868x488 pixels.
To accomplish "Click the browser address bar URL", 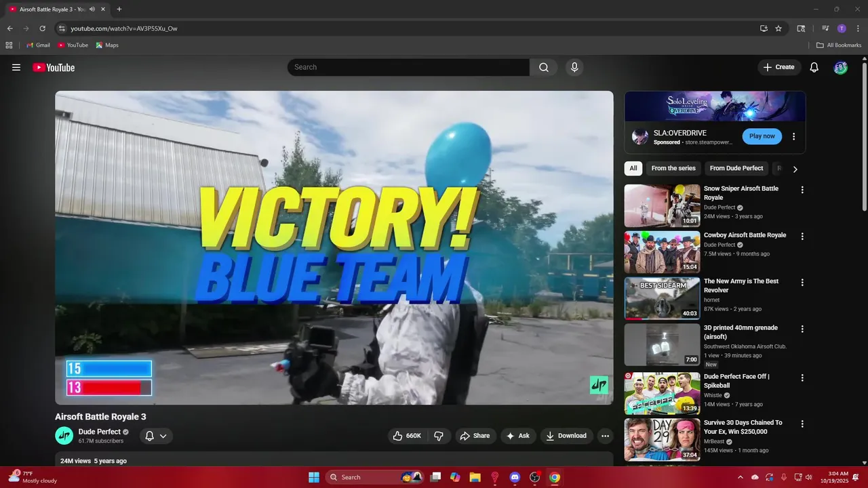I will (x=124, y=28).
